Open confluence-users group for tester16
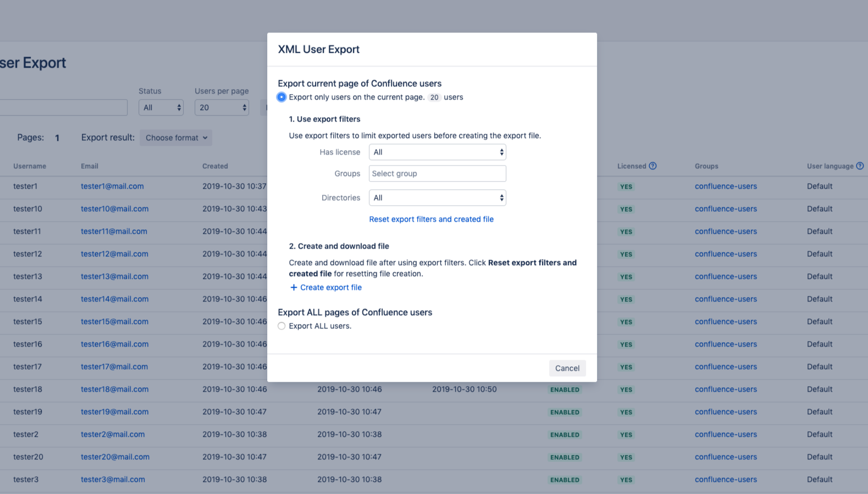868x494 pixels. [726, 344]
